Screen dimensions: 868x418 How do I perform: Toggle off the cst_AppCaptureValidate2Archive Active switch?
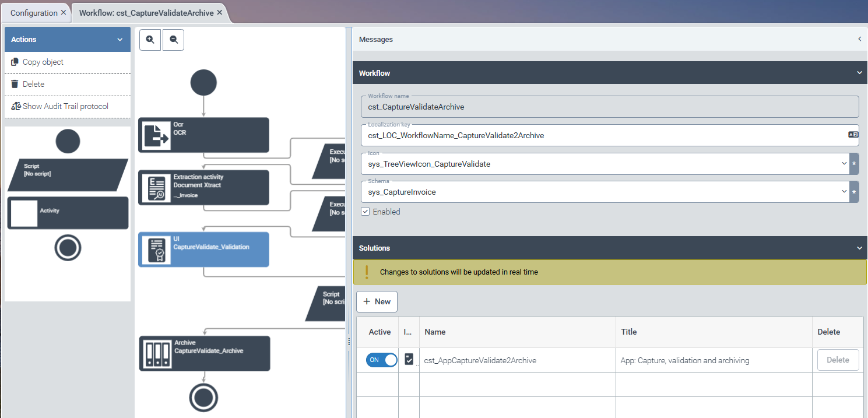click(x=381, y=360)
